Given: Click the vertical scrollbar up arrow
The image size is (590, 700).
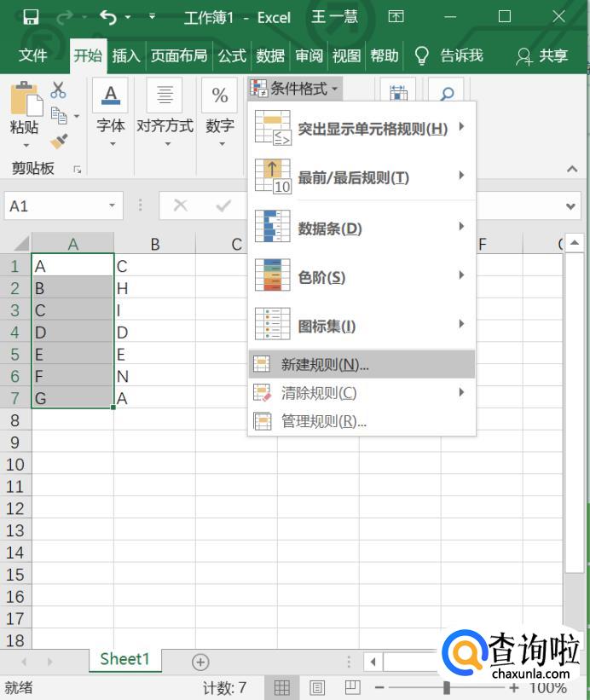Looking at the screenshot, I should (575, 243).
